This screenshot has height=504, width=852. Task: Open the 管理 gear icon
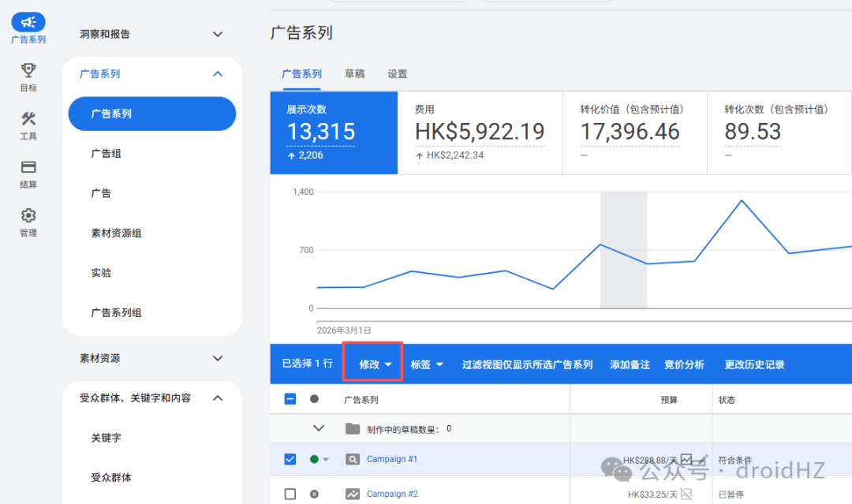point(28,215)
